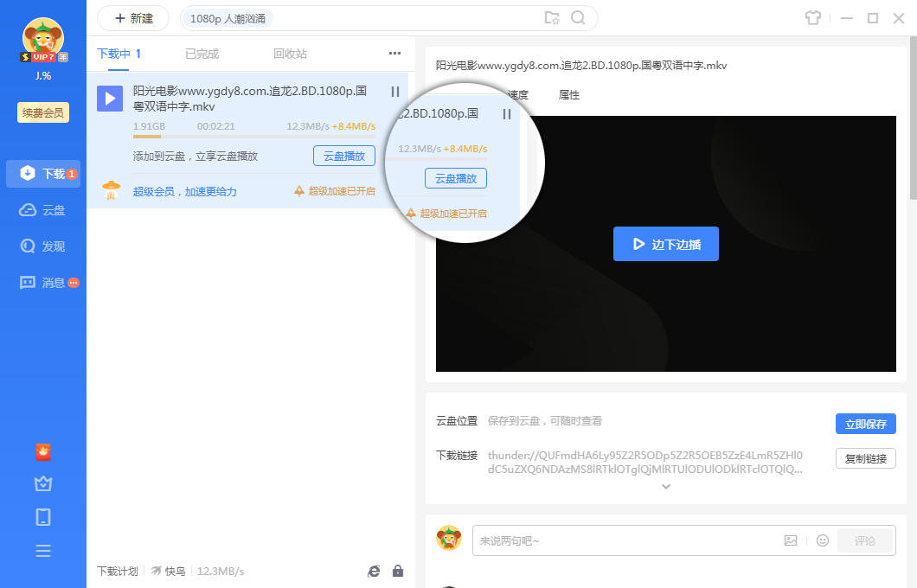Click the J.% username under the avatar
917x588 pixels.
coord(43,75)
